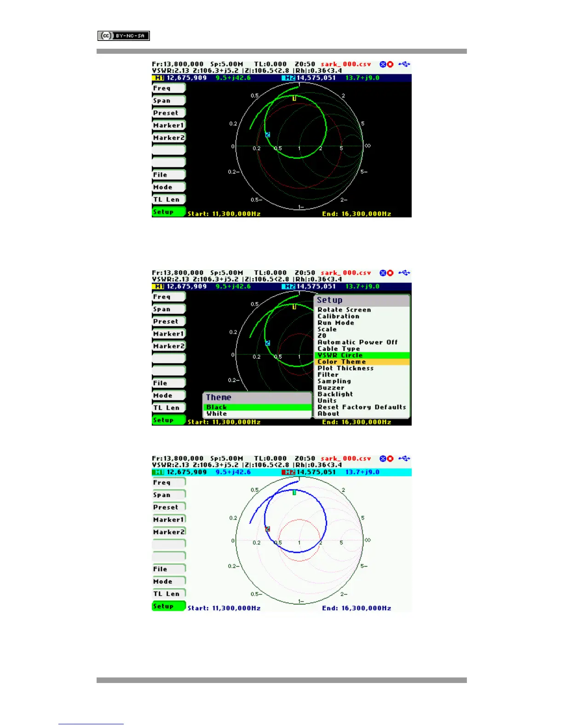Click the USB icon in the white-theme screen

pyautogui.click(x=404, y=458)
